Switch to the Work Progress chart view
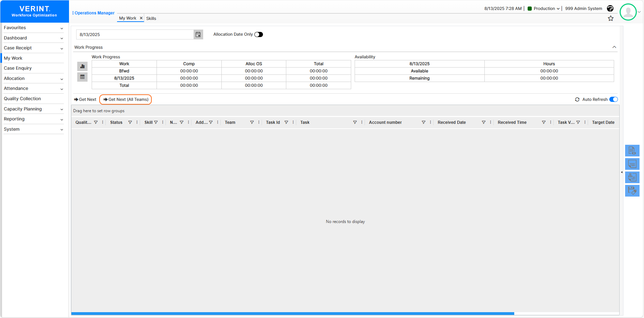This screenshot has height=318, width=644. pyautogui.click(x=82, y=66)
